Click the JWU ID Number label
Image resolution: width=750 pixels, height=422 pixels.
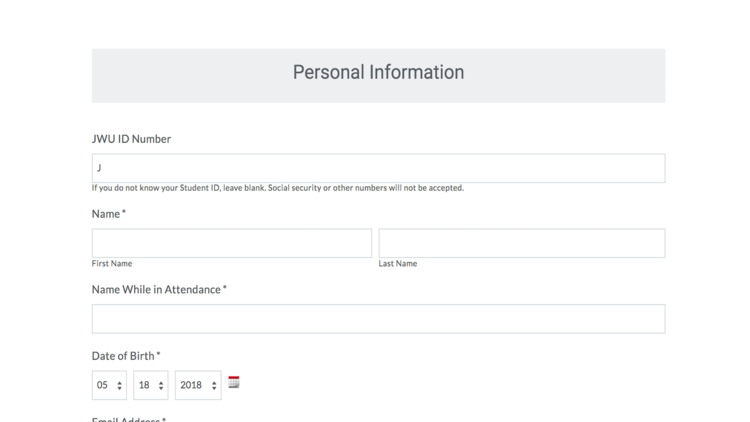131,139
